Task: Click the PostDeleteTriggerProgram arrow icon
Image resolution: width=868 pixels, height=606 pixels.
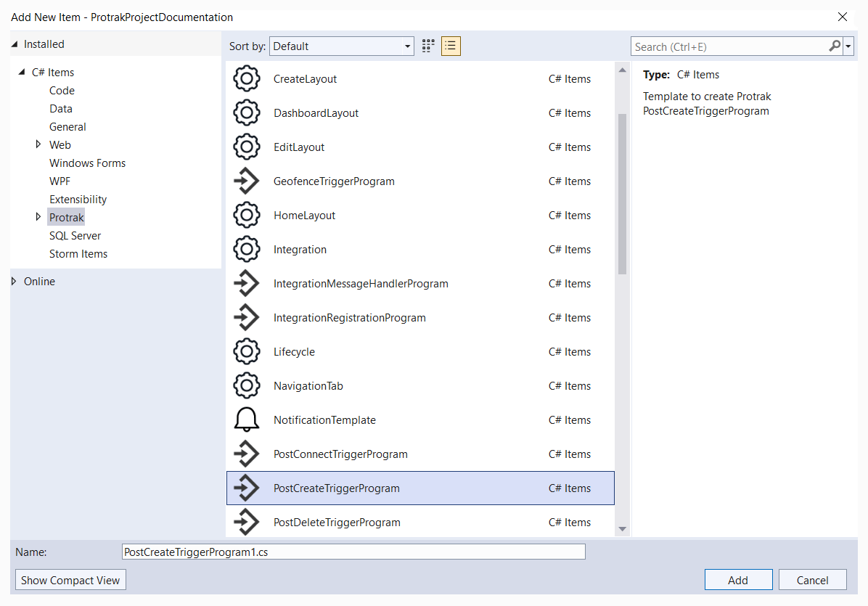Action: coord(247,523)
